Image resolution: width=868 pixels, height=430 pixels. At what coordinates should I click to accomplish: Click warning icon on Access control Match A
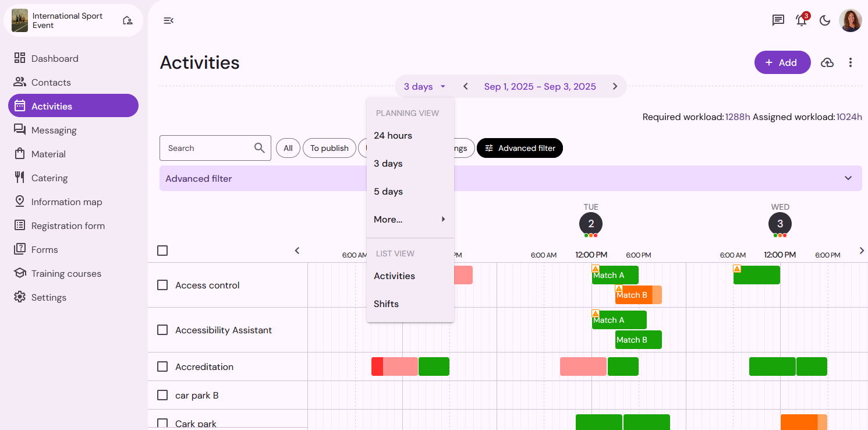596,269
